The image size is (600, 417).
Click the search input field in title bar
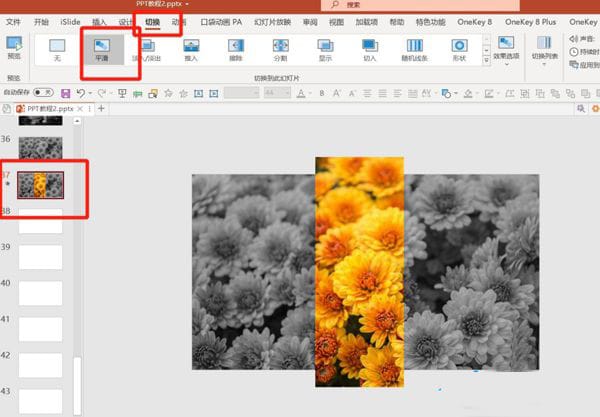(420, 5)
